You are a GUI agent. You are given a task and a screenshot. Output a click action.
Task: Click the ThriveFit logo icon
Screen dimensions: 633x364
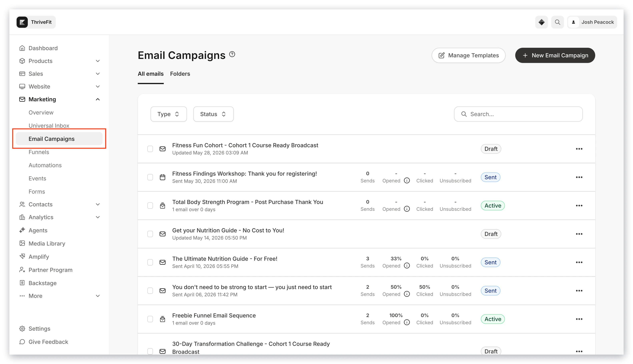[x=22, y=22]
